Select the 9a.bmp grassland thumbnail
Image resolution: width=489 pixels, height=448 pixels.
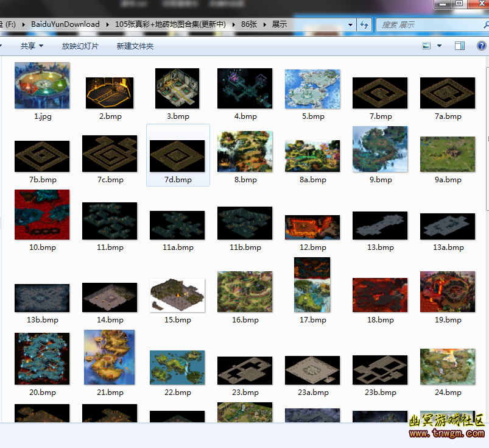(448, 154)
